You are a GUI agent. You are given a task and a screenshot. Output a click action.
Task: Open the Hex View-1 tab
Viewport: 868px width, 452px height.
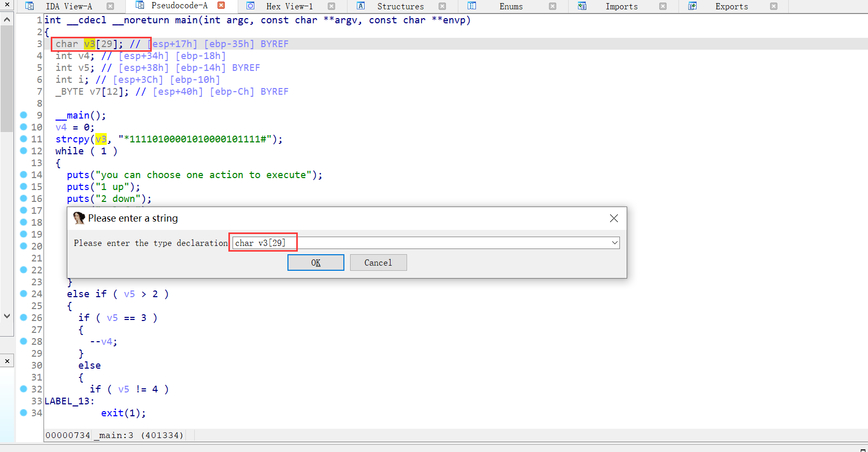coord(290,7)
